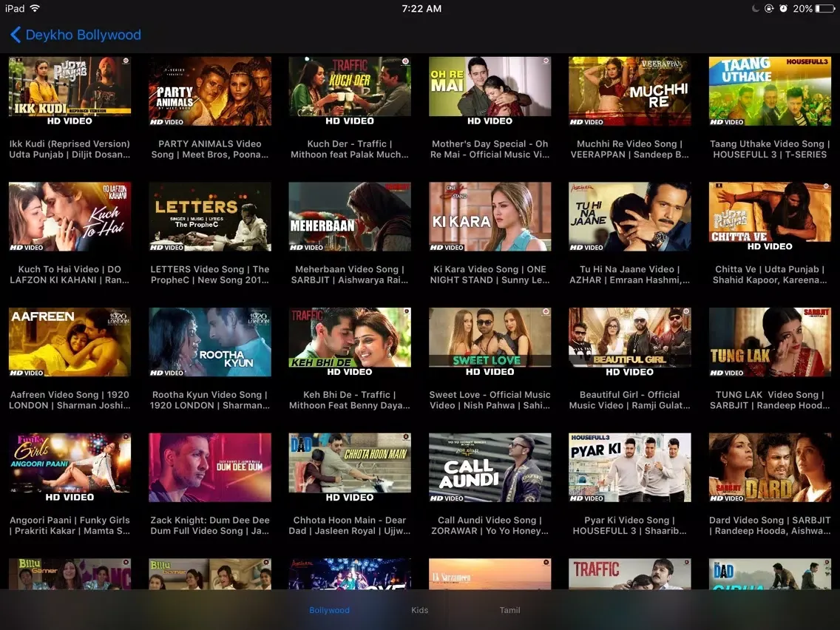Screen dimensions: 840x630
Task: Open the Oh Re Mai thumbnail
Action: pyautogui.click(x=490, y=91)
